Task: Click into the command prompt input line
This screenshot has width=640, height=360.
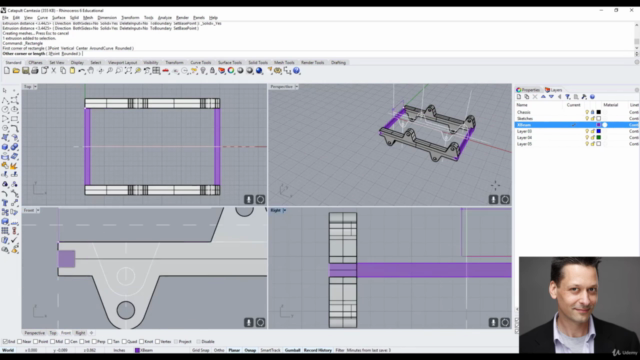Action: coord(318,53)
